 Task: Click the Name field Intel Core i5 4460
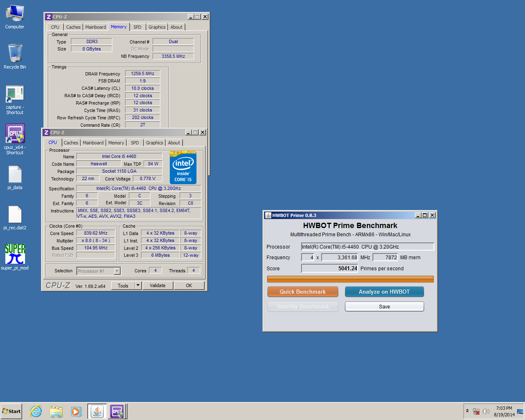[119, 156]
